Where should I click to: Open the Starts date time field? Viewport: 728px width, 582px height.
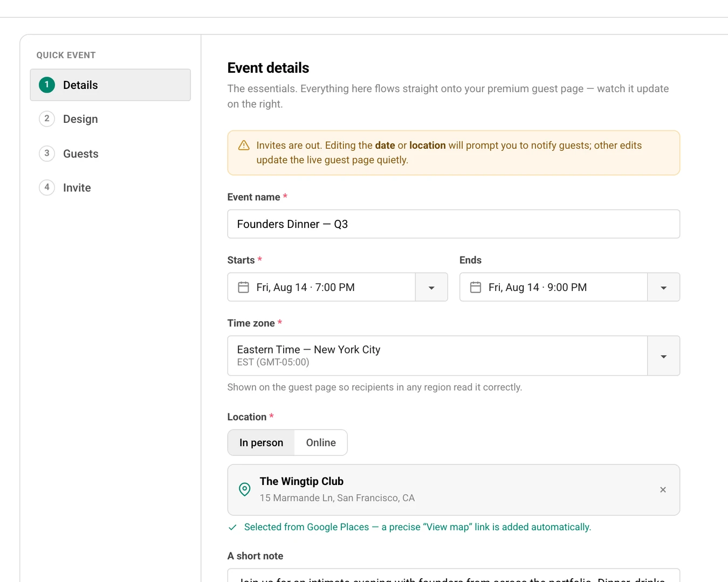click(x=321, y=287)
